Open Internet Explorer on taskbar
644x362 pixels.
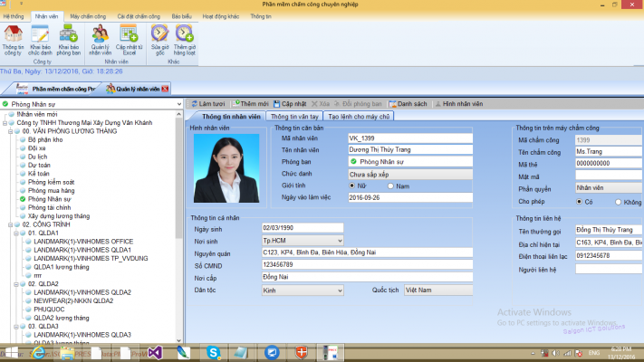(x=39, y=353)
